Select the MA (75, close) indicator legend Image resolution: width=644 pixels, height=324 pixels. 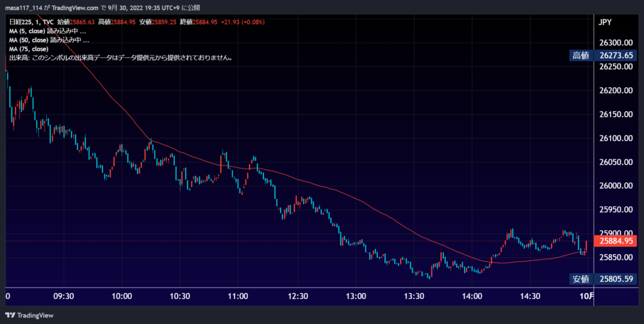pos(29,49)
